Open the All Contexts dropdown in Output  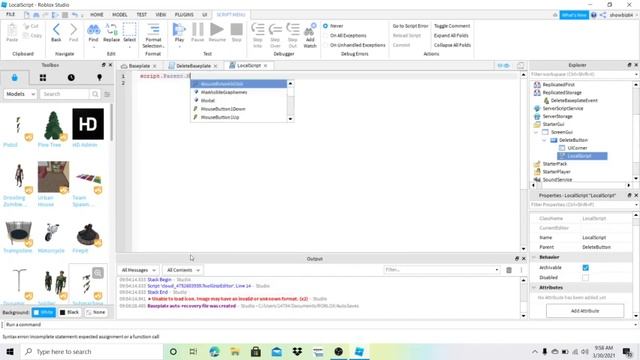tap(183, 270)
